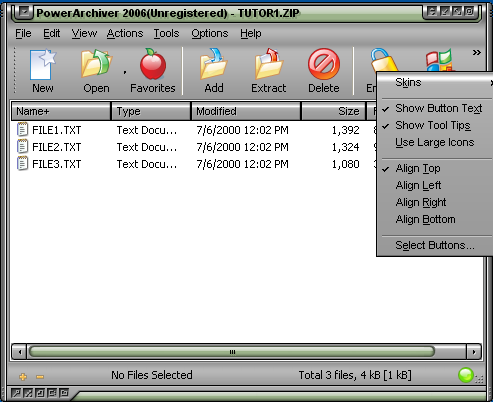The height and width of the screenshot is (402, 493).
Task: Click the green status light indicator
Action: pos(466,375)
